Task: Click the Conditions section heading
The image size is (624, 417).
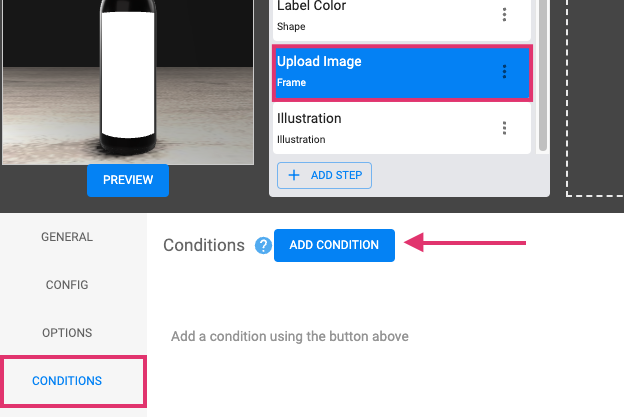Action: click(204, 245)
